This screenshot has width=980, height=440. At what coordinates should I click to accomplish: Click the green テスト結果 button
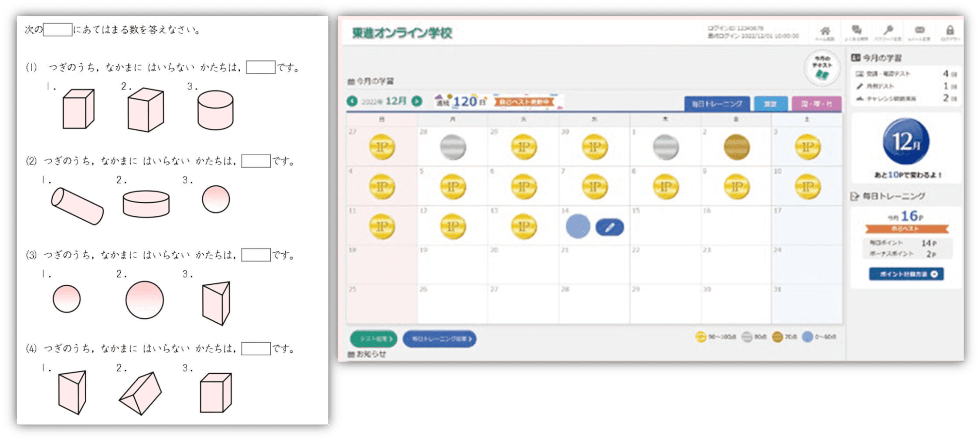coord(373,338)
